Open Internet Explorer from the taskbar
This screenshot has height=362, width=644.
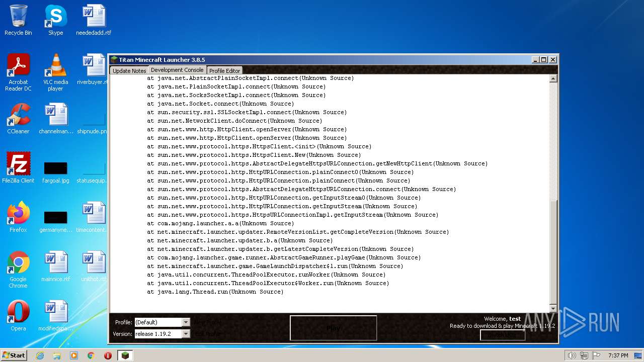click(40, 355)
